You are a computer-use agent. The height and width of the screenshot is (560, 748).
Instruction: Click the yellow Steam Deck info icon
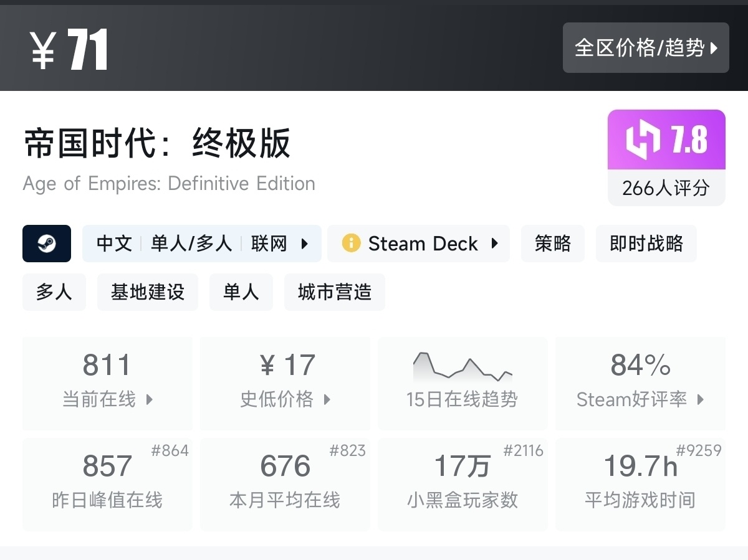tap(351, 244)
